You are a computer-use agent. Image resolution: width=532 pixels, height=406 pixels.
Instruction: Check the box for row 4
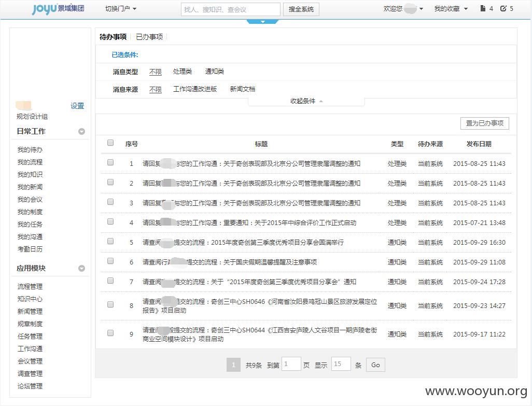point(110,221)
